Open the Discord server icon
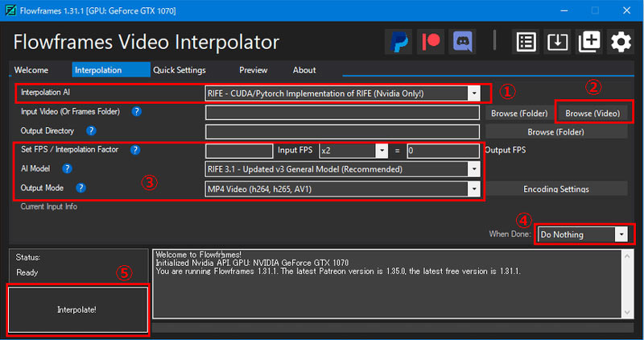 (x=461, y=42)
